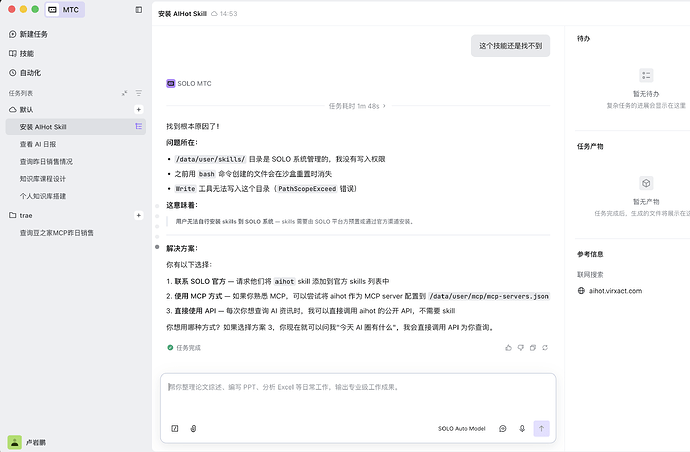Add a task in trae folder
Viewport: 690px width, 452px height.
point(139,215)
